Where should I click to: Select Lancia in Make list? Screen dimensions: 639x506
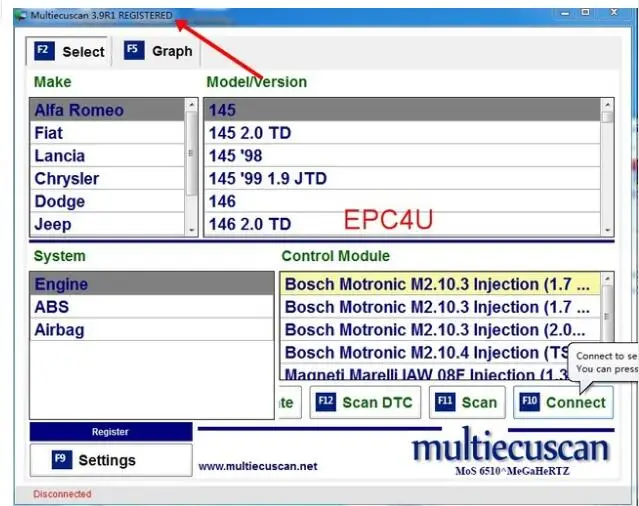107,156
